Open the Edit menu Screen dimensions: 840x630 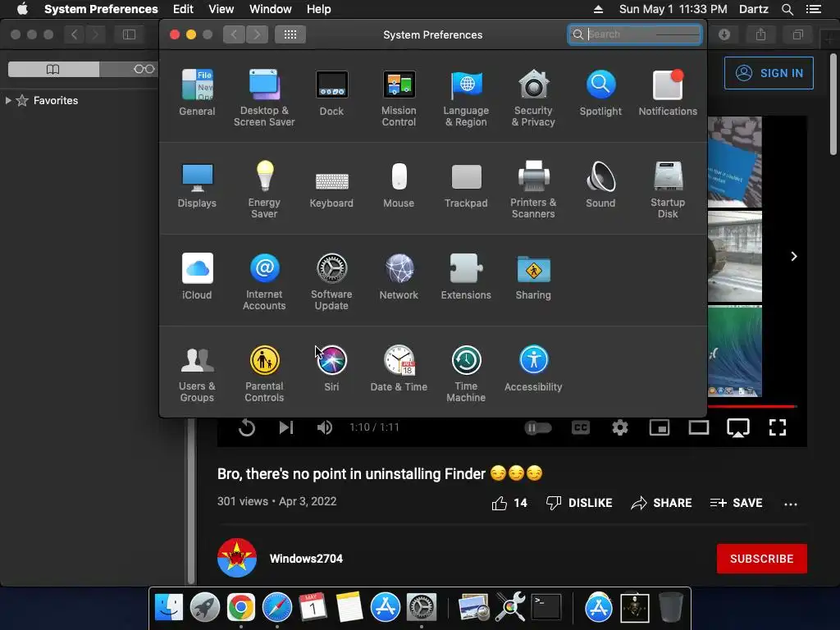[183, 9]
